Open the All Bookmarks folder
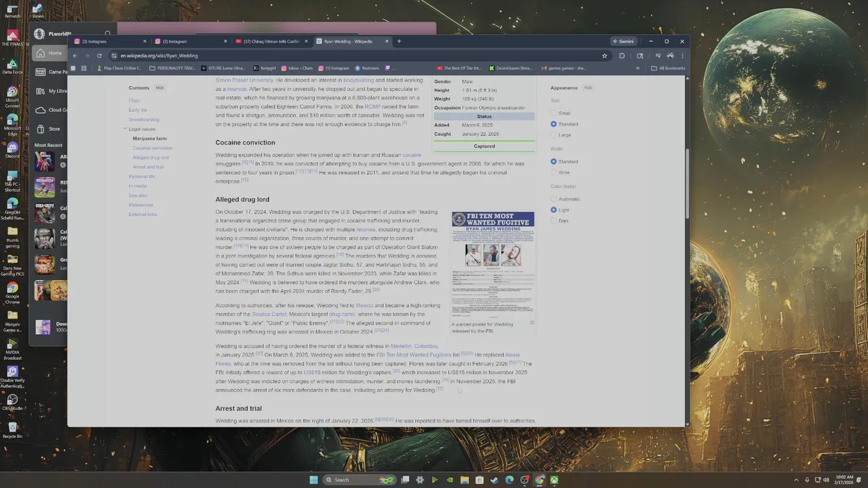 coord(668,68)
